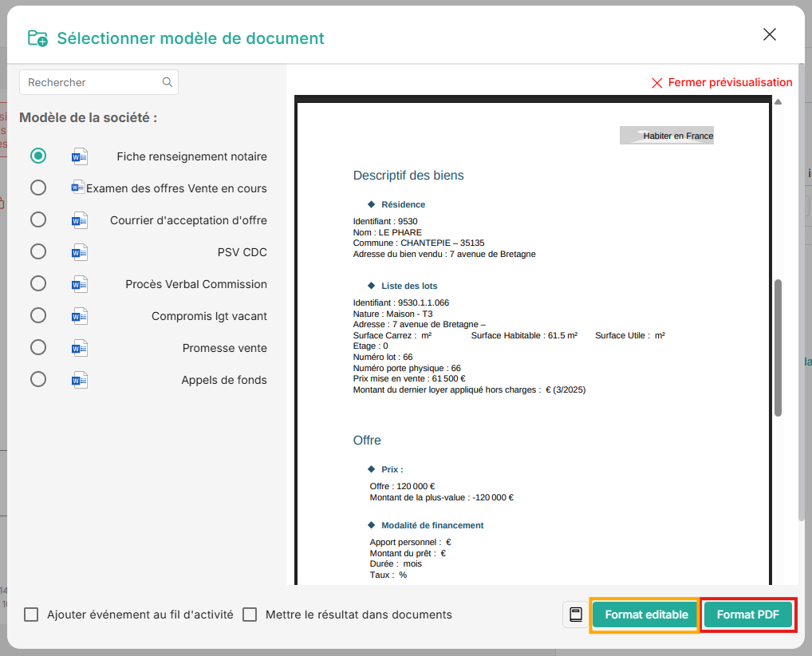The height and width of the screenshot is (656, 812).
Task: Click the Word icon beside Compromis lgt vacant
Action: click(x=79, y=316)
